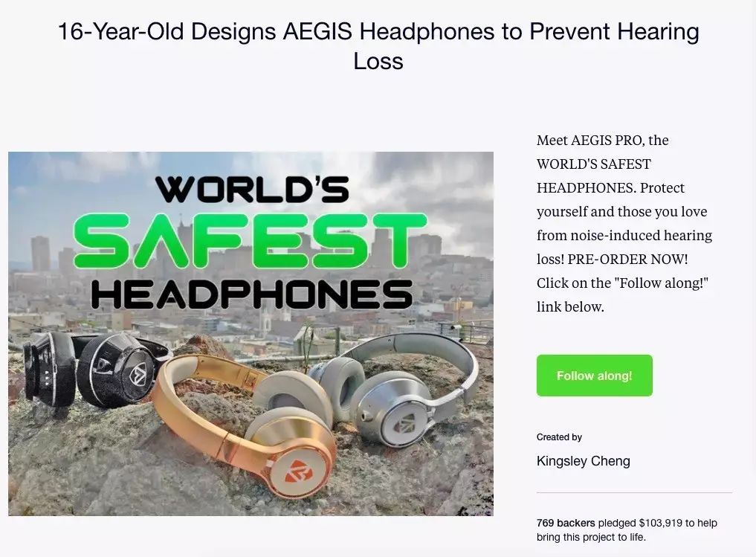Click the green "SAFEST" text in the image
The width and height of the screenshot is (756, 557).
tap(250, 241)
